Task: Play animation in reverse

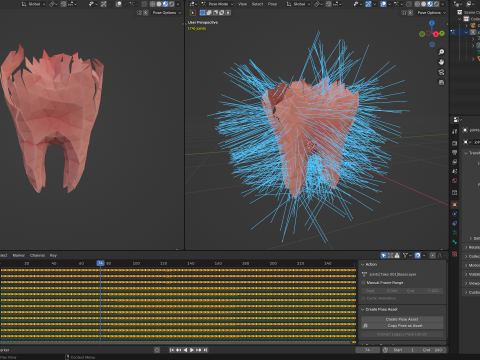Action: point(185,350)
